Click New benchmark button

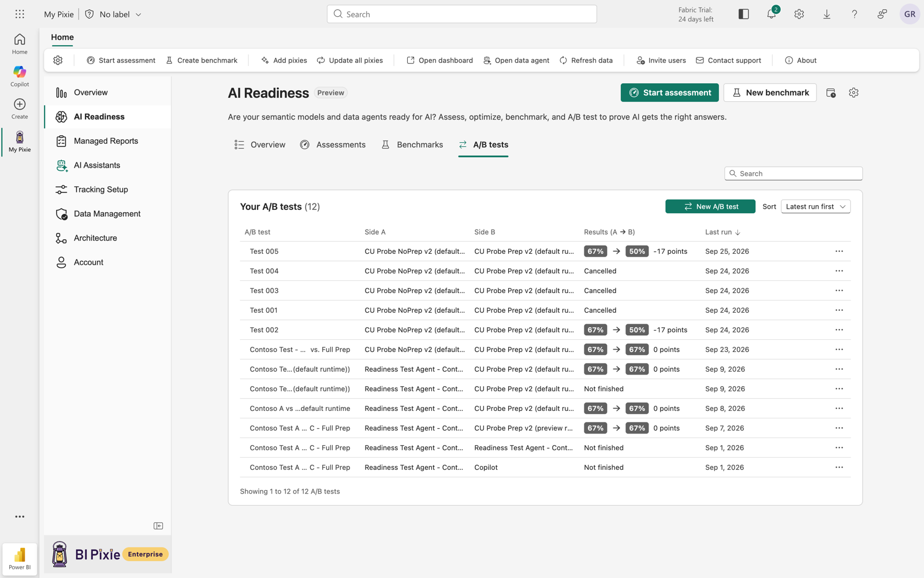770,92
